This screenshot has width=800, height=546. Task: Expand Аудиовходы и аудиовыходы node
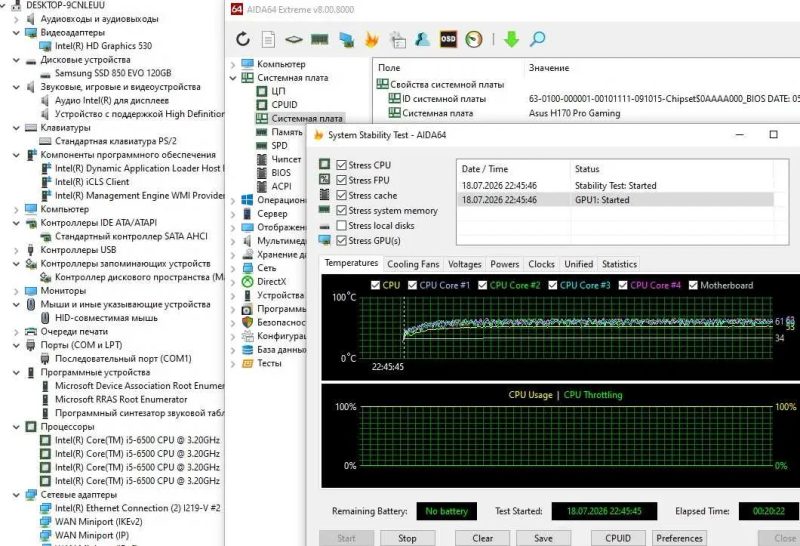click(x=16, y=19)
